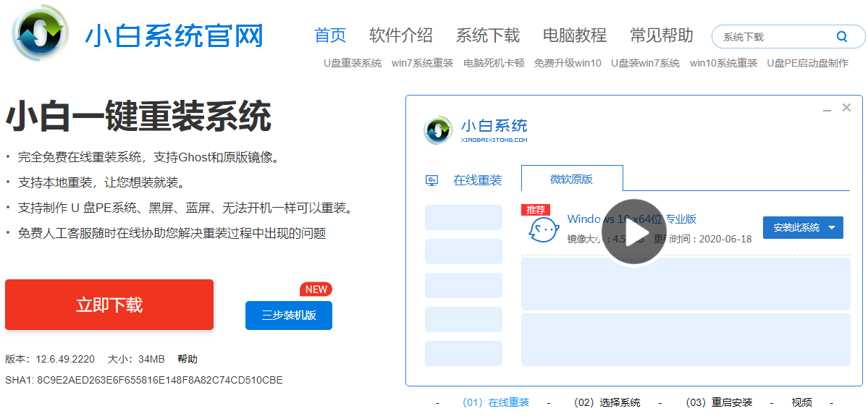The image size is (868, 419).
Task: Click the 小白一键重装系统 heading
Action: (138, 116)
